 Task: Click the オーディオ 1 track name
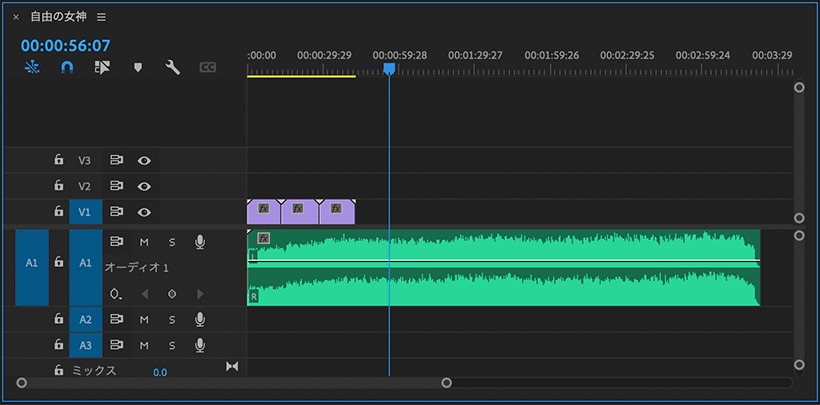point(136,268)
